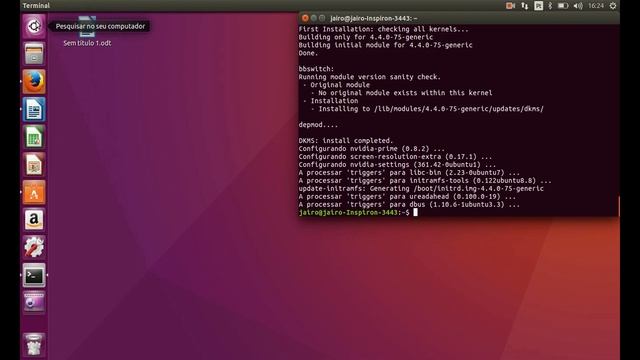Screen dimensions: 640x360
Task: Click the 'Pesquisar no seu computador' tooltip
Action: click(x=100, y=26)
